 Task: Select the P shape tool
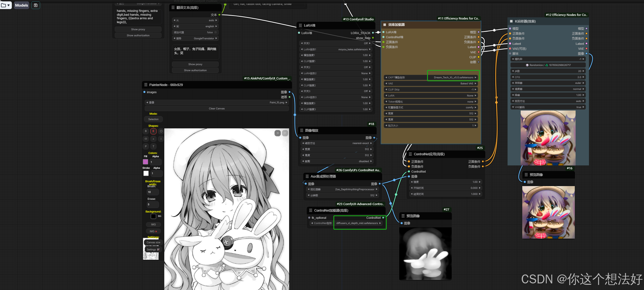tap(146, 147)
